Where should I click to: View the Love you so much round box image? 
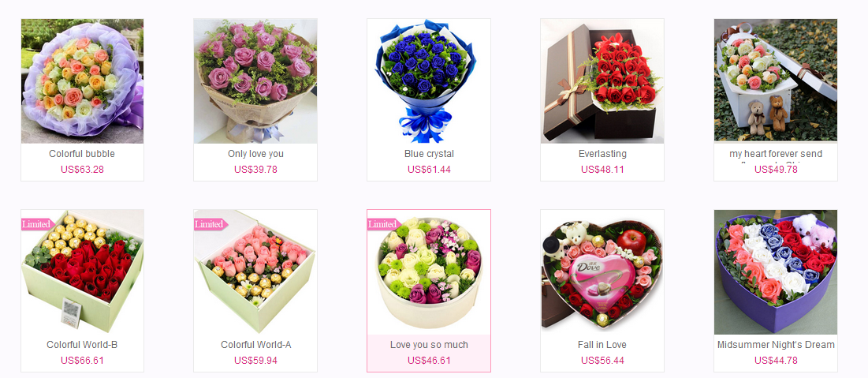coord(429,272)
